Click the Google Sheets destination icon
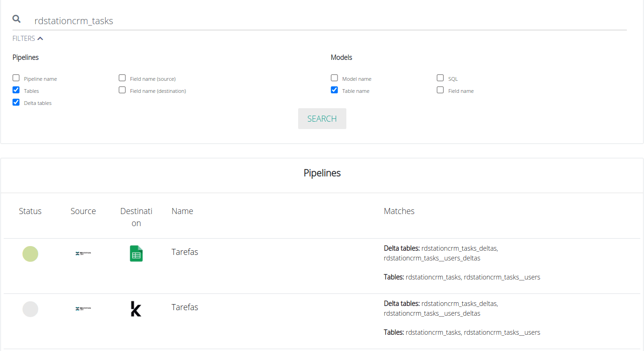 click(x=136, y=253)
